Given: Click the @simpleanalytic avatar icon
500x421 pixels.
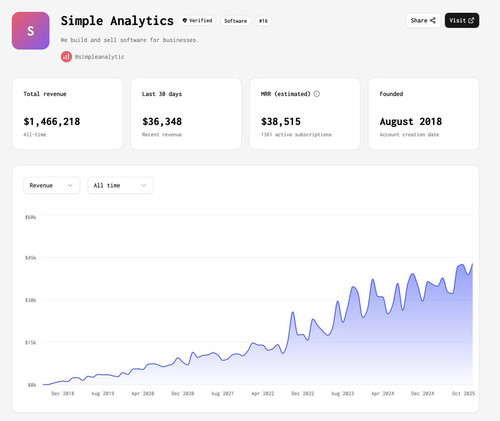Looking at the screenshot, I should pos(66,57).
